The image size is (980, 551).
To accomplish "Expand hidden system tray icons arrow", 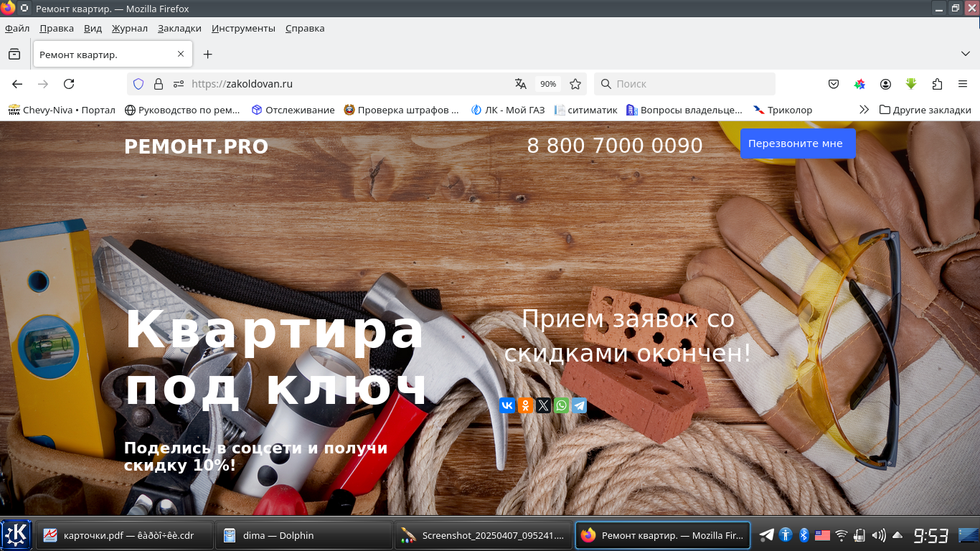I will [x=897, y=535].
